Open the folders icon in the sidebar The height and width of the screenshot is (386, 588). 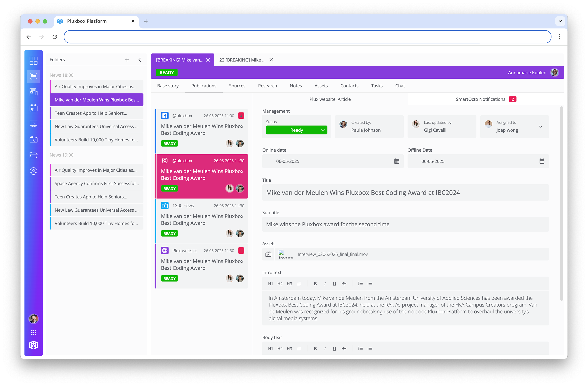pyautogui.click(x=34, y=155)
